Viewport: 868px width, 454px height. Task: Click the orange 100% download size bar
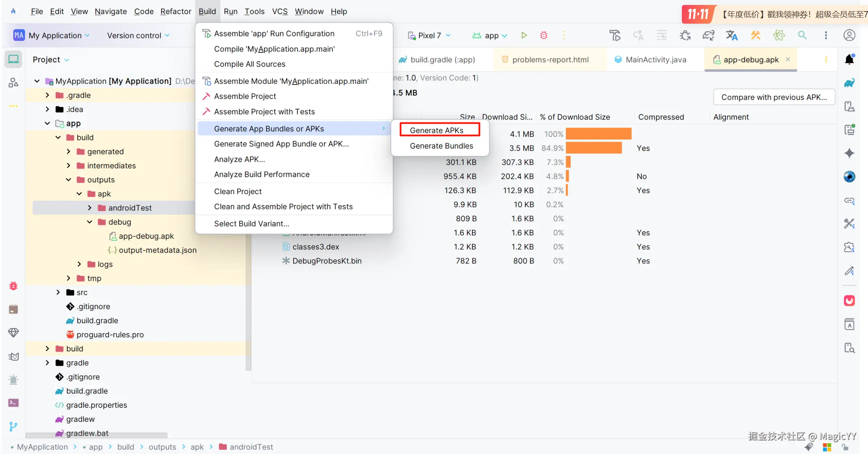[x=598, y=134]
